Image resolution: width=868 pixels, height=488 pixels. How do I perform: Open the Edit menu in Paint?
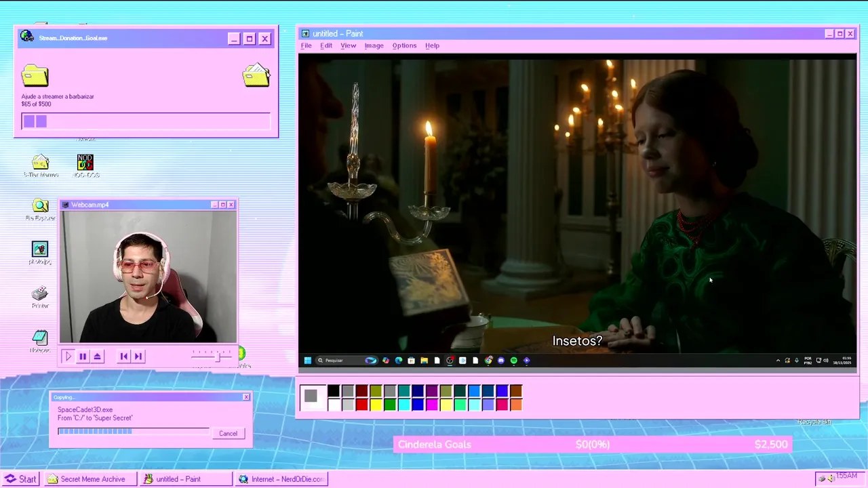point(326,45)
